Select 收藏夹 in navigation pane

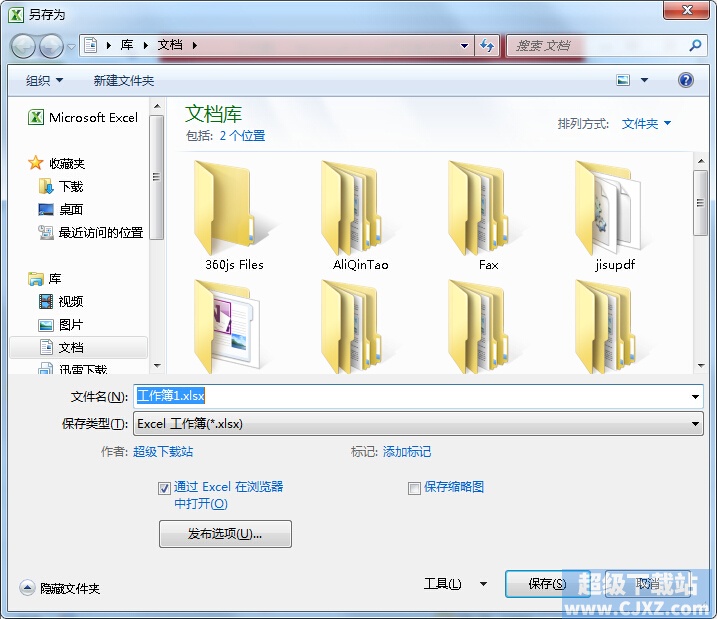[56, 163]
